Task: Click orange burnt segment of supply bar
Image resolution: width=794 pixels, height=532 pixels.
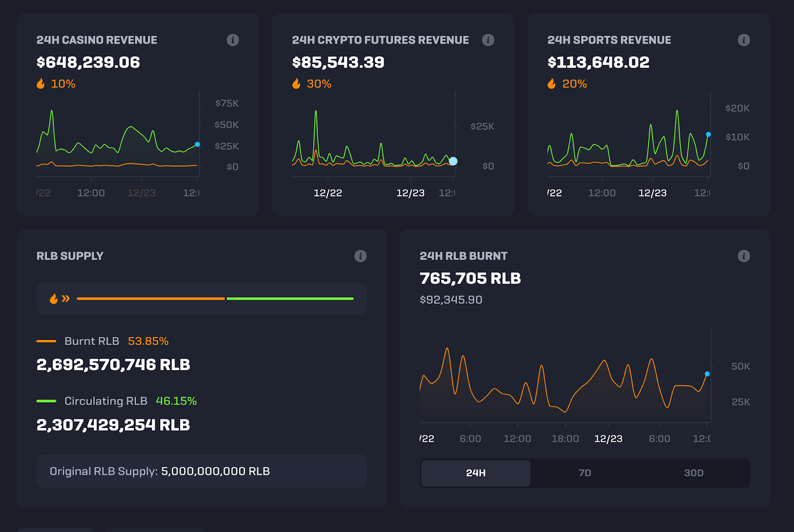Action: tap(151, 299)
